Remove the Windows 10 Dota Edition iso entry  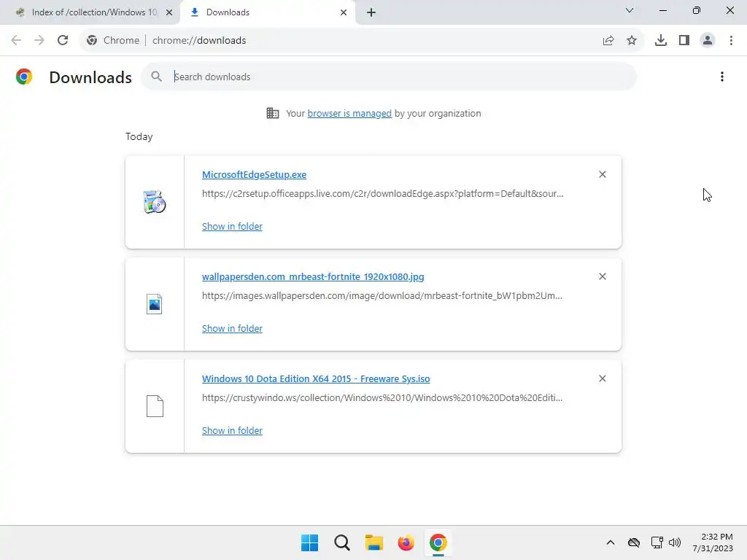(602, 378)
